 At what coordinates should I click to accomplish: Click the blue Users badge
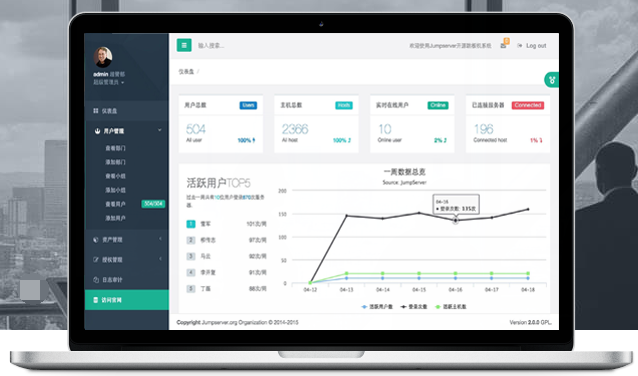(x=248, y=105)
